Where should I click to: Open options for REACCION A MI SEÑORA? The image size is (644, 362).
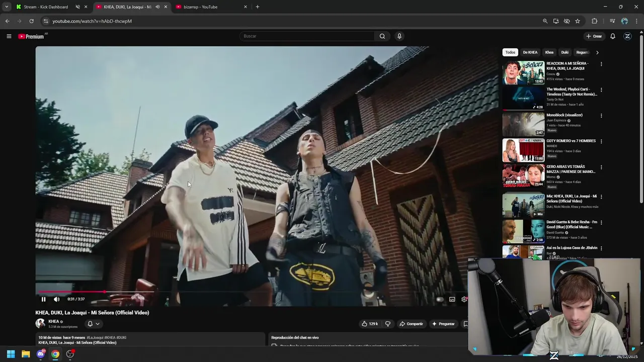601,64
